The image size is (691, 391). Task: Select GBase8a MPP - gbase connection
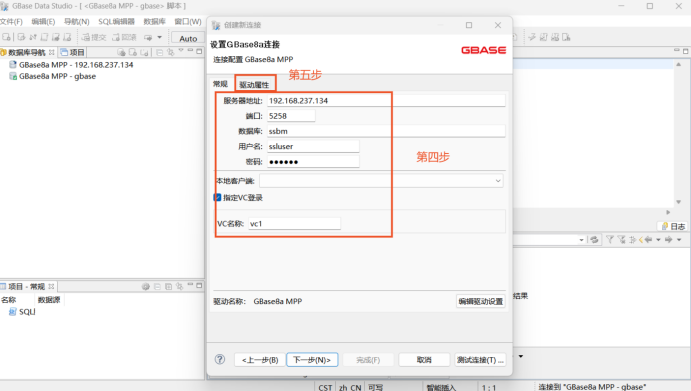(52, 76)
